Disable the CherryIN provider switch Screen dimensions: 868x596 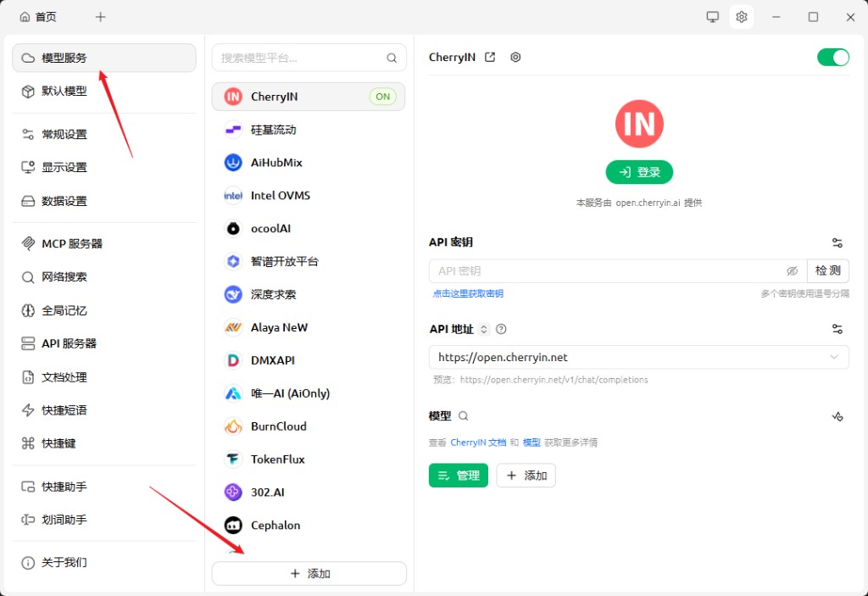click(832, 58)
